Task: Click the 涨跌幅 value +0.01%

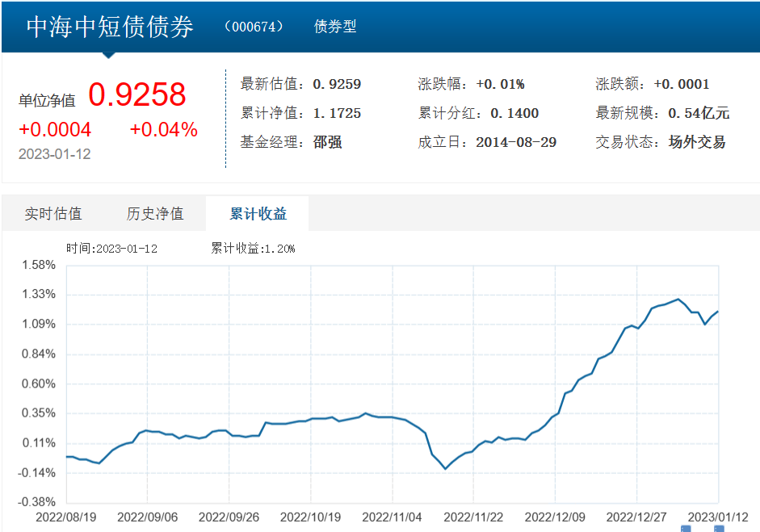Action: pos(500,84)
